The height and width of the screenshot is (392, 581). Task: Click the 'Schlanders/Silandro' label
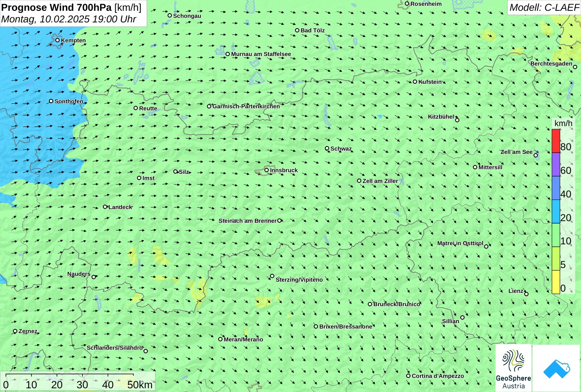pos(115,348)
